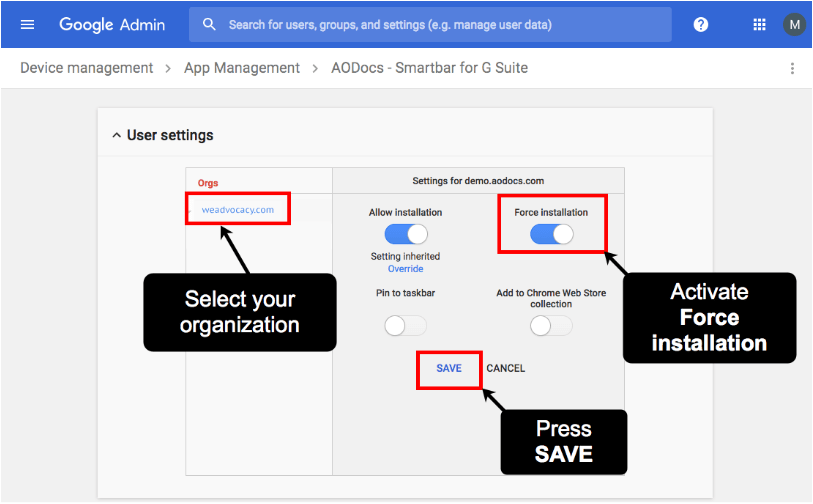Open the hamburger main menu

tap(27, 24)
